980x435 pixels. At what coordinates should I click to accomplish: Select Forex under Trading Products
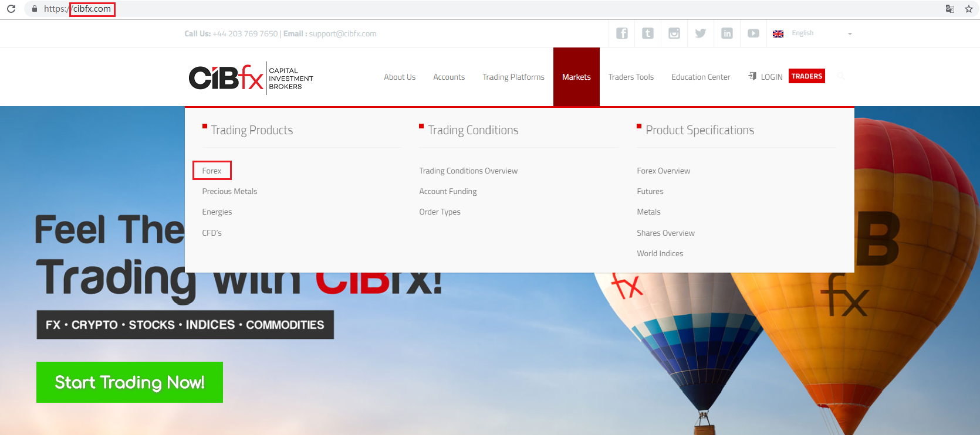[x=212, y=171]
